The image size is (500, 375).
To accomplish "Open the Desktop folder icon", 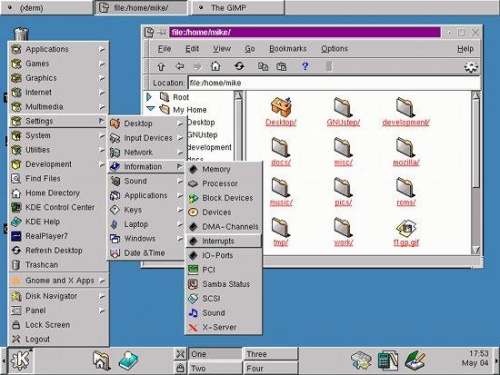I will click(281, 107).
